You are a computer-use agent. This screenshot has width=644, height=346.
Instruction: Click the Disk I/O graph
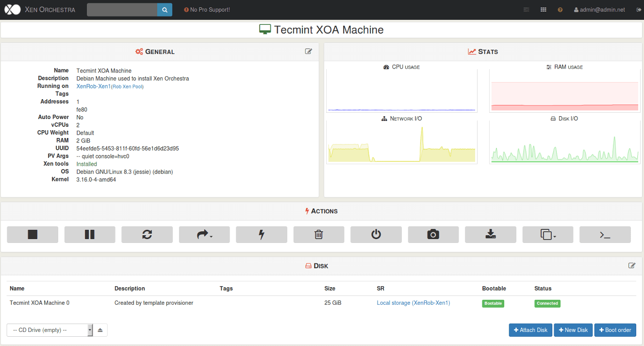(x=565, y=142)
